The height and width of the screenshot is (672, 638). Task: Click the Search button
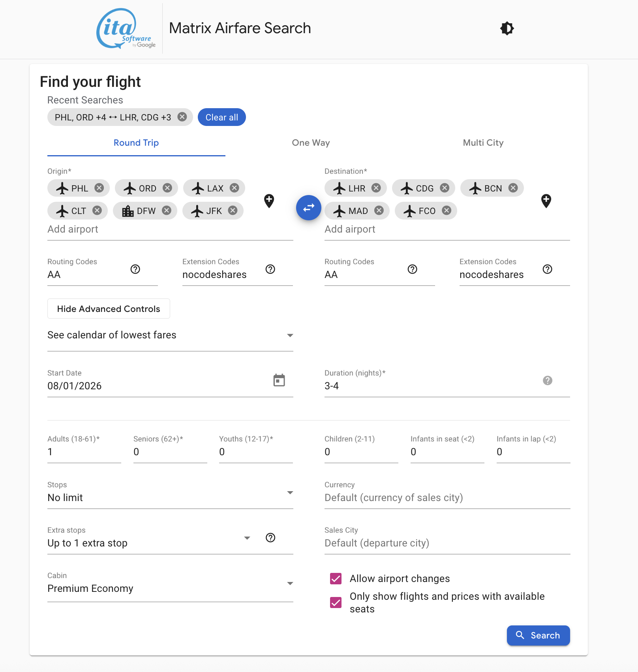(539, 635)
